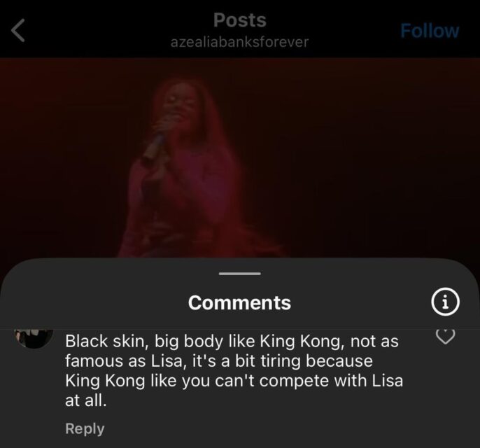Tap the dimmed performer photo behind comments
Viewport: 480px width, 448px height.
coord(240,157)
